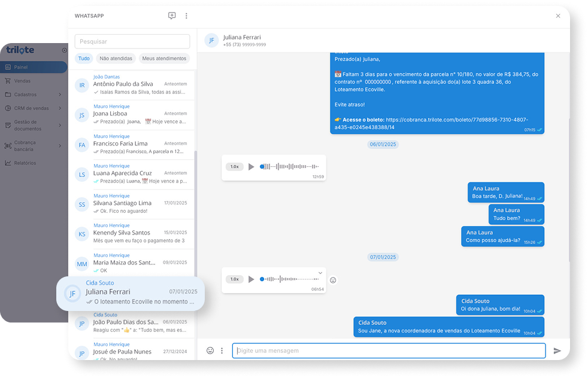The width and height of the screenshot is (588, 378).
Task: Open the João Paulo Dias dos Sa... conversation
Action: coord(132,324)
